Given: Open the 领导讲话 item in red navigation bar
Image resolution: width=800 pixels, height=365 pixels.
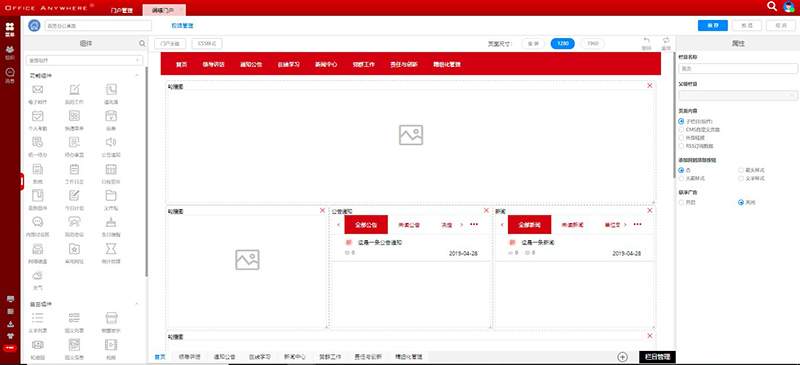Looking at the screenshot, I should coord(213,65).
